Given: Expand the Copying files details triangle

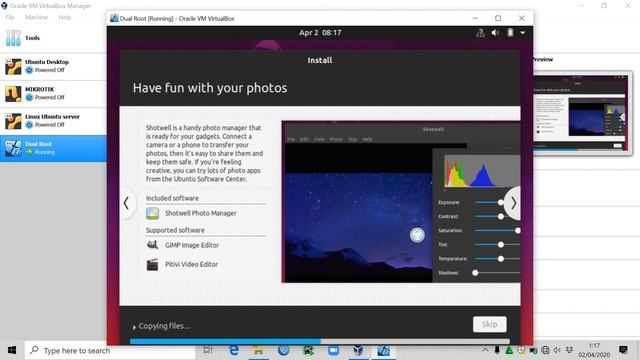Looking at the screenshot, I should pos(134,327).
